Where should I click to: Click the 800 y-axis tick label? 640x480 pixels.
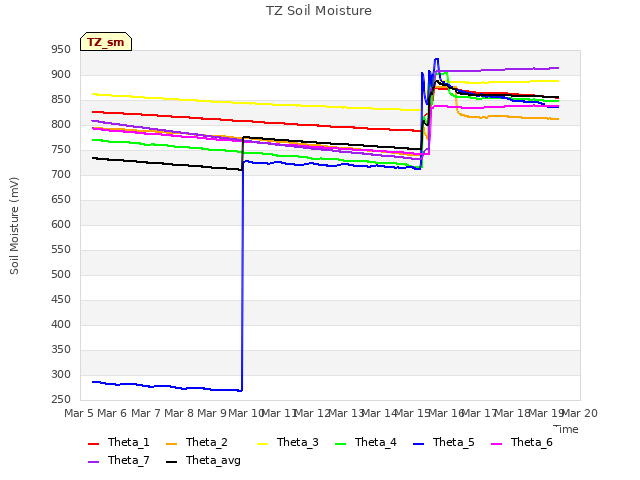(x=61, y=124)
